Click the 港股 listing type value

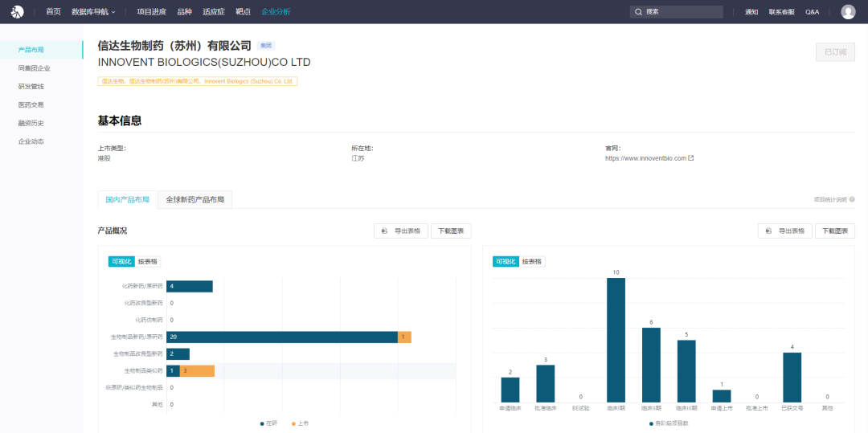104,158
